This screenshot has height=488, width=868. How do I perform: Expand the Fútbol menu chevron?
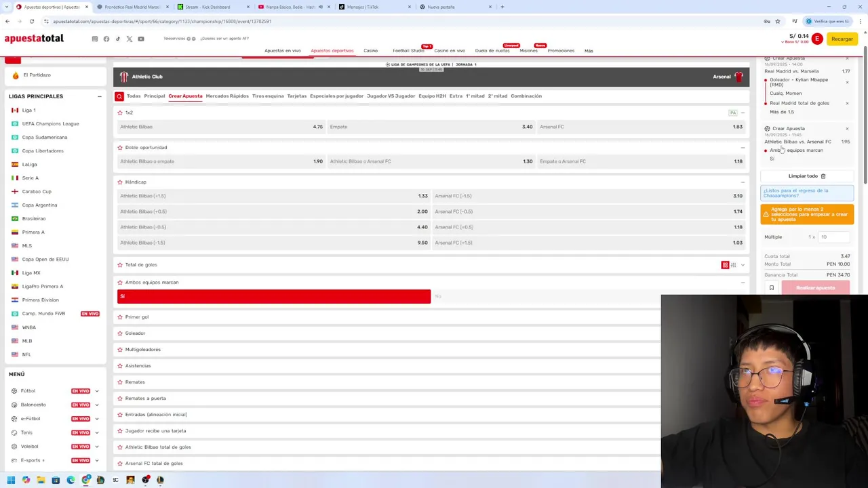coord(96,391)
